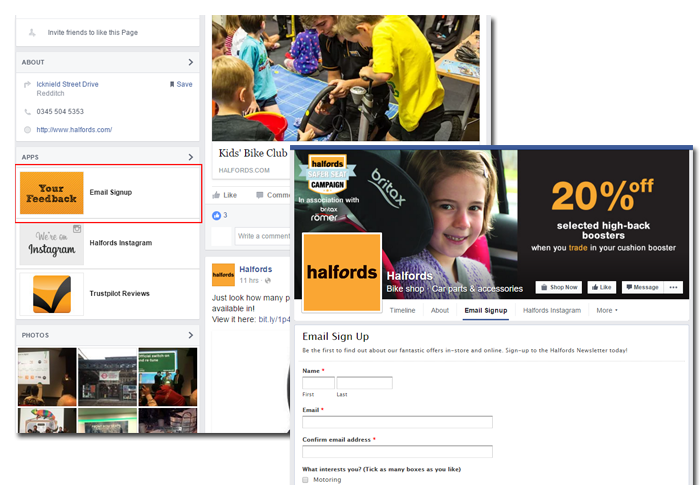This screenshot has width=700, height=485.
Task: Switch to the Timeline tab
Action: pos(402,310)
